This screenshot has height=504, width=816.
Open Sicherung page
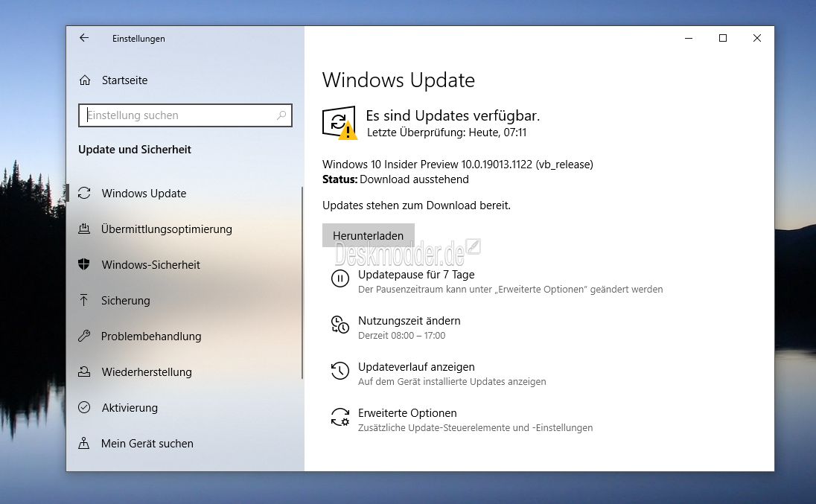(x=125, y=301)
